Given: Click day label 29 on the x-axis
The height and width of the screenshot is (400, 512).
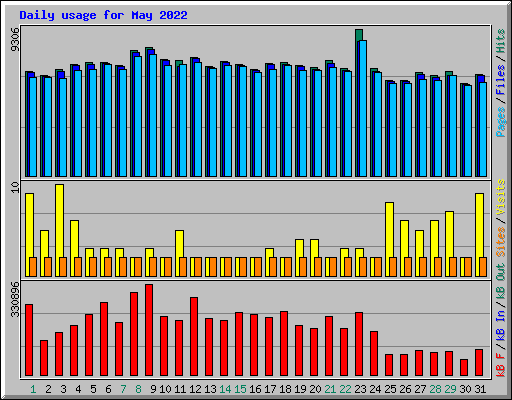Looking at the screenshot, I should [450, 389].
